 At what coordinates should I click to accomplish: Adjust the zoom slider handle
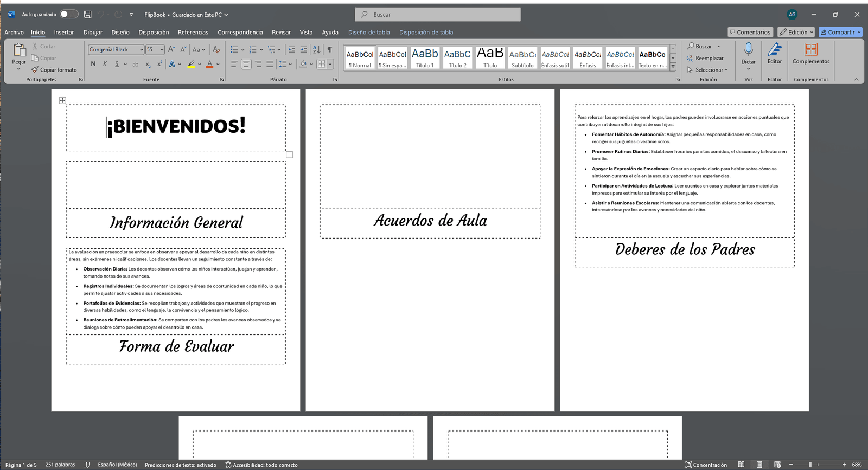pos(810,465)
